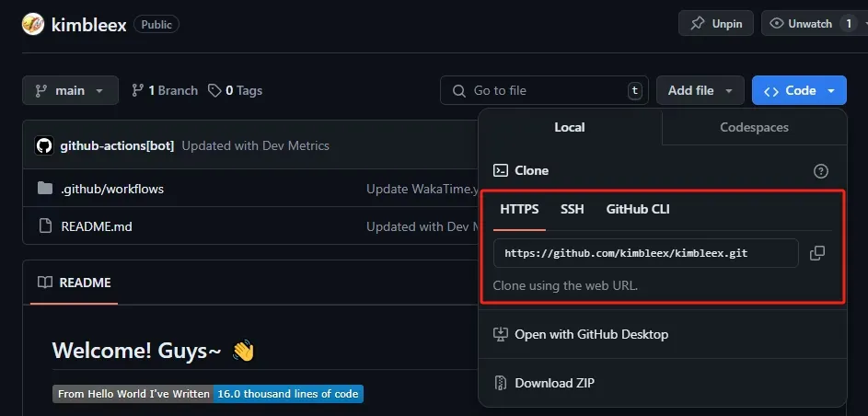
Task: Select the Local tab
Action: (569, 127)
